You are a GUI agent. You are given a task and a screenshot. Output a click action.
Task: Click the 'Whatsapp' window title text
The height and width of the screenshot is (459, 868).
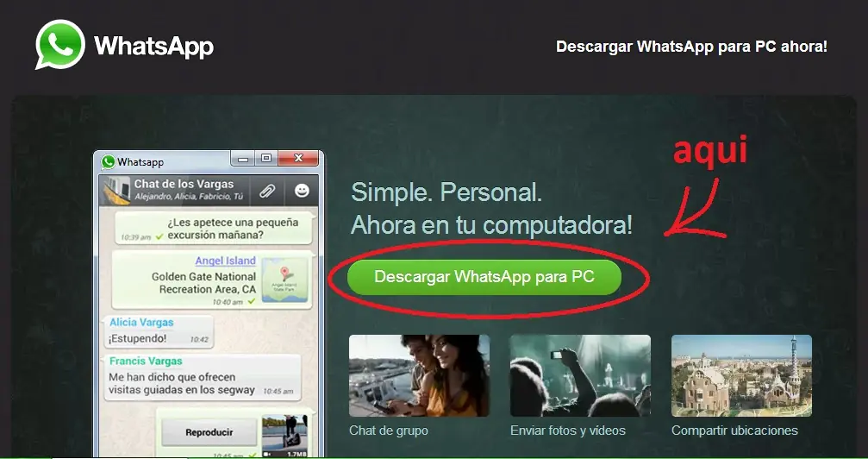click(140, 162)
